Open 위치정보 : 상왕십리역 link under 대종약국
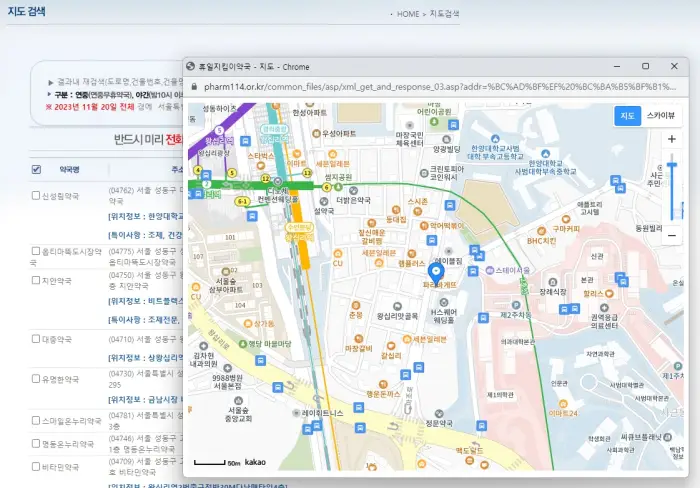The image size is (700, 488). pos(146,358)
